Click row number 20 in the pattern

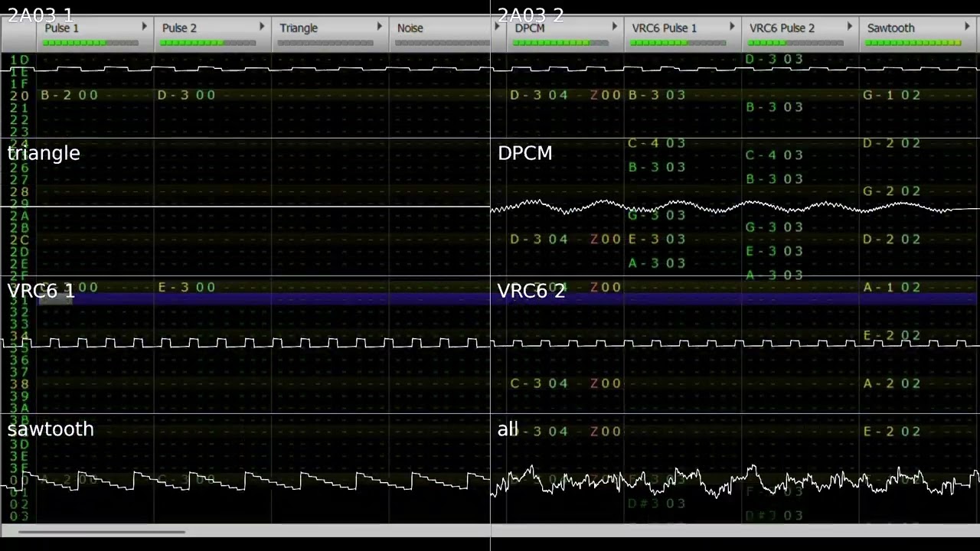tap(19, 96)
